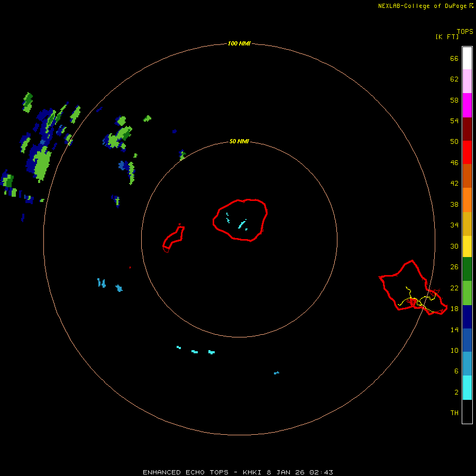Click the small red island outline west of center
Screen dimensions: 476x476
[173, 239]
